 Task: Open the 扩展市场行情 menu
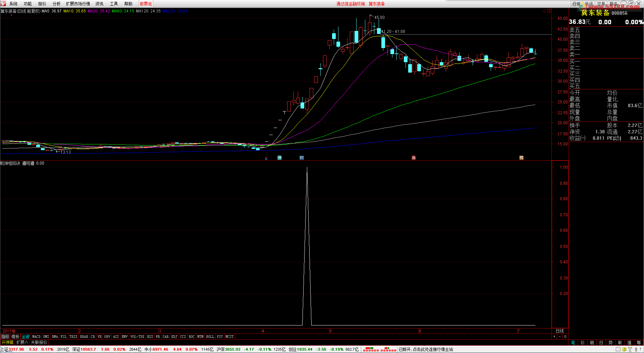(78, 4)
